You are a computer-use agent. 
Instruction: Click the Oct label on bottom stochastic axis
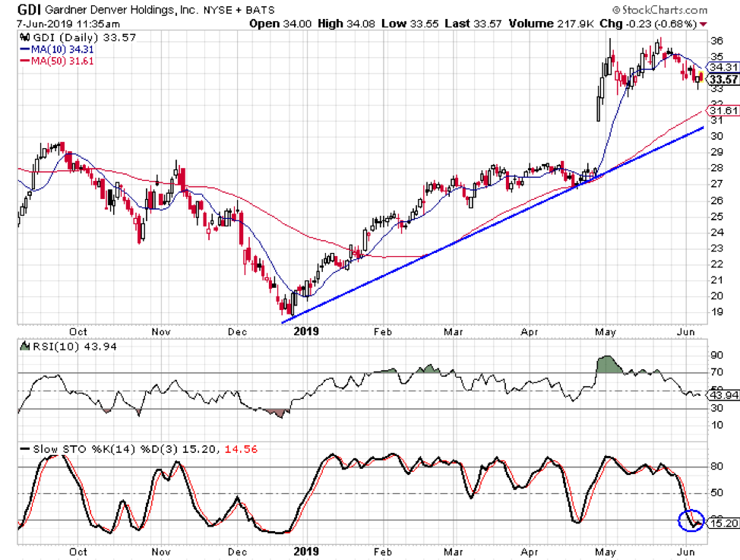pyautogui.click(x=77, y=552)
